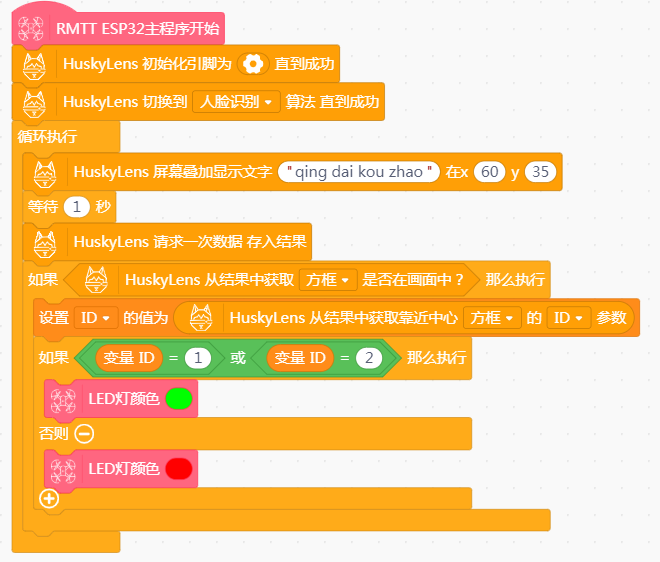The height and width of the screenshot is (562, 660).
Task: Click the HuskyLens icon on the 初始化引脚 block
Action: pos(34,67)
